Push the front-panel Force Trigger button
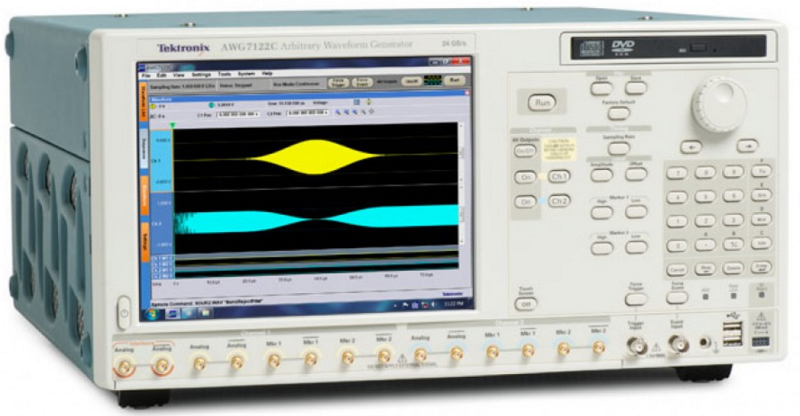 click(x=636, y=300)
